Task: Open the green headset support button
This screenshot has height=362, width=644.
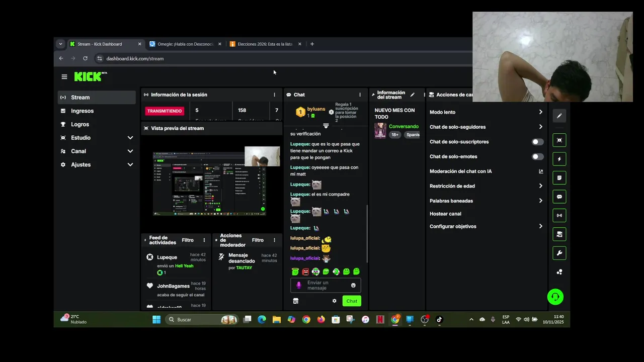Action: click(x=555, y=297)
